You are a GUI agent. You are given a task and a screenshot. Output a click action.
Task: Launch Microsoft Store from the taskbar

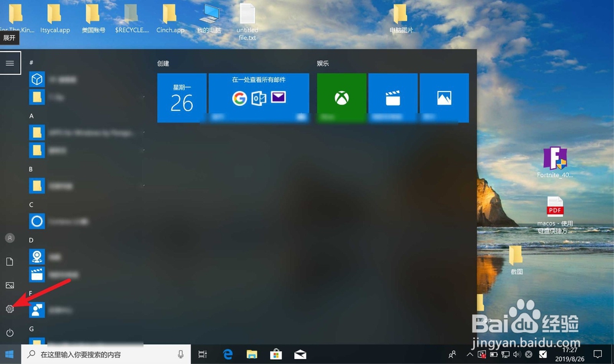276,354
